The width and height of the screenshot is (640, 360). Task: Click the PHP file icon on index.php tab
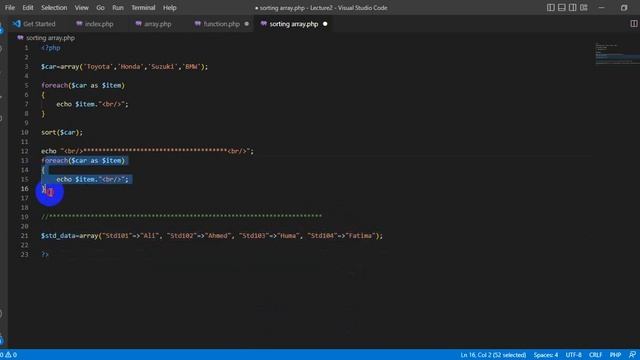pos(79,24)
